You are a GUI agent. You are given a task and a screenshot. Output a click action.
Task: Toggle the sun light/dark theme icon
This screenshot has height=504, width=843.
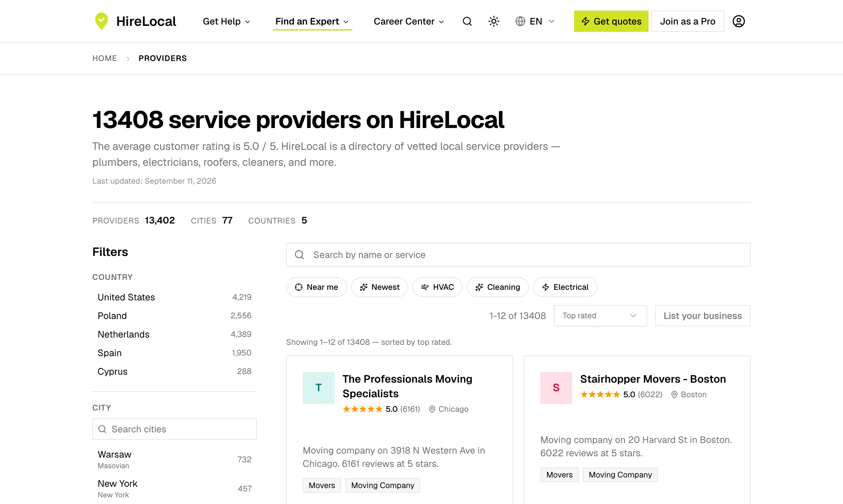494,22
